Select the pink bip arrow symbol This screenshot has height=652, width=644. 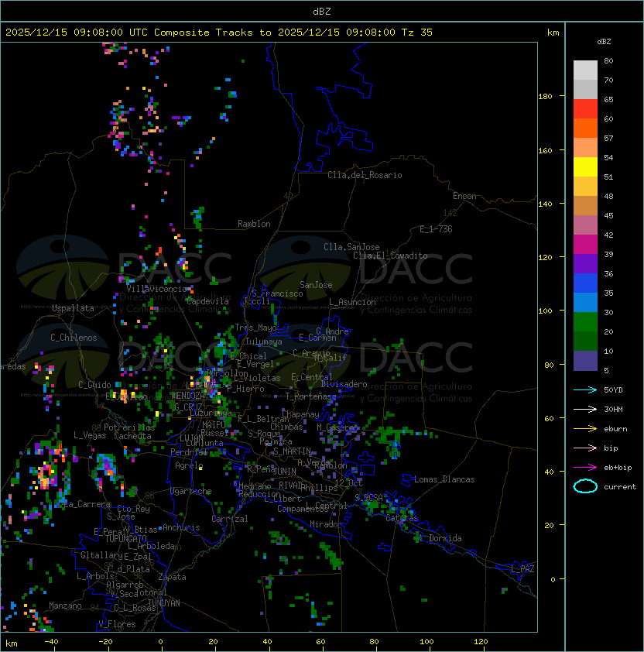[x=585, y=448]
